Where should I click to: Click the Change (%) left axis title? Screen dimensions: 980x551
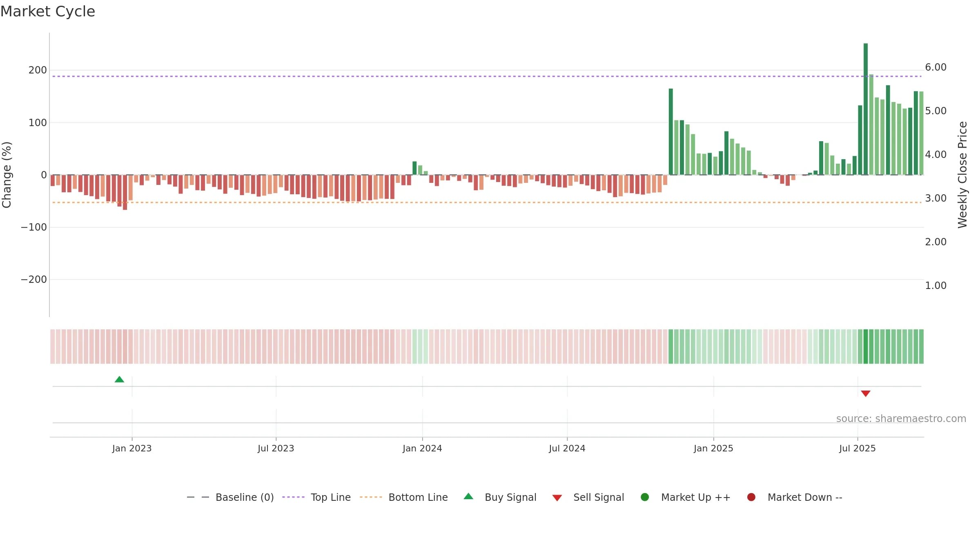coord(7,175)
